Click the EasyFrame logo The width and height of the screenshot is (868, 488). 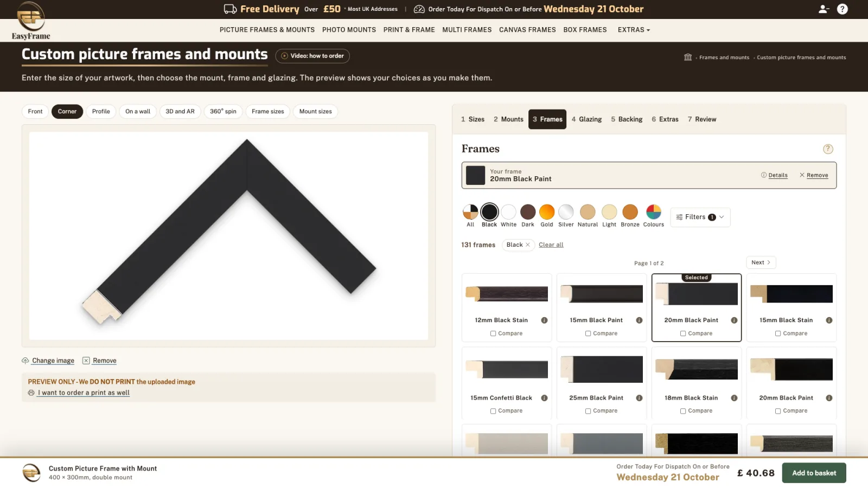click(31, 21)
